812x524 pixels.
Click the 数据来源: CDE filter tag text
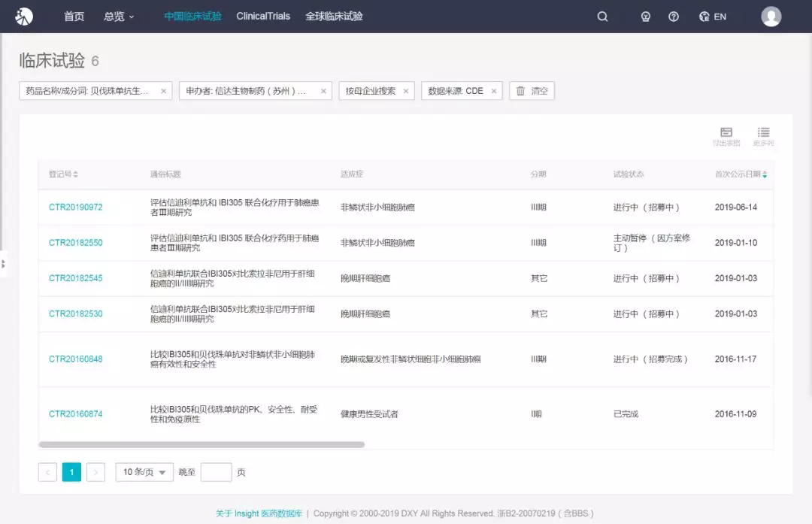click(456, 91)
